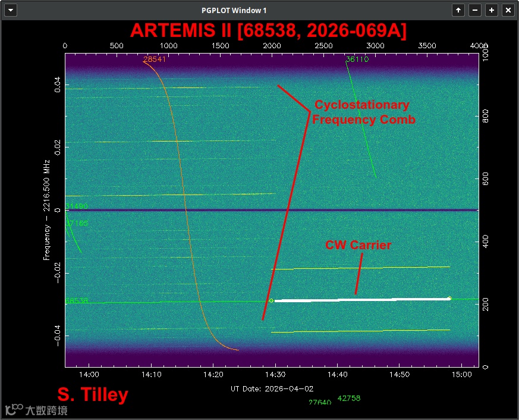The width and height of the screenshot is (519, 420).
Task: Click the 14:00 time axis label
Action: 89,374
